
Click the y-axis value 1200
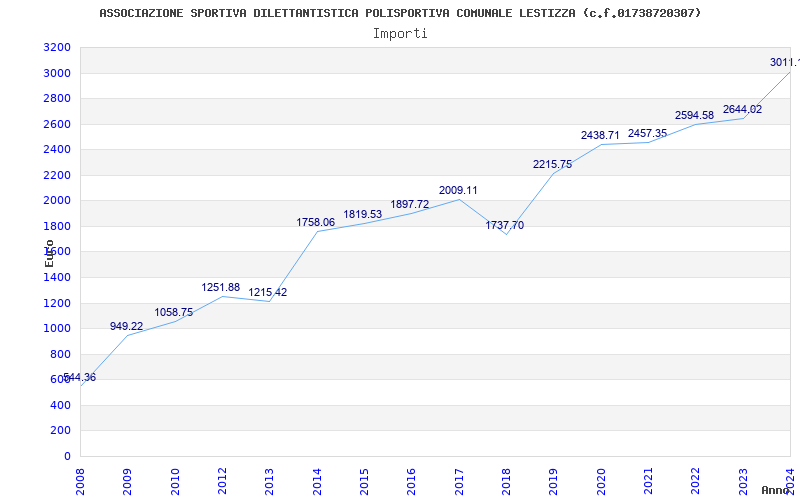click(x=57, y=303)
